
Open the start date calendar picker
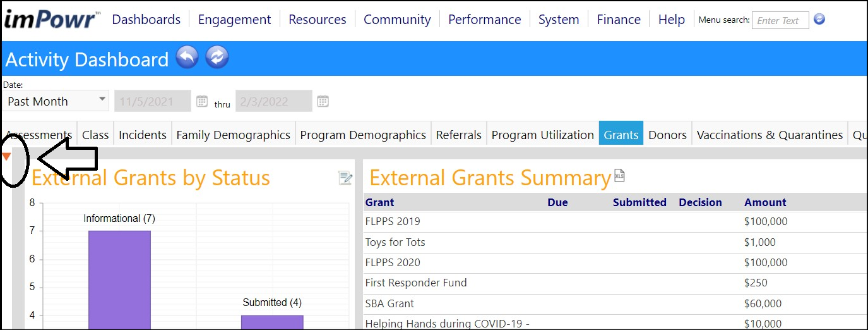tap(202, 101)
